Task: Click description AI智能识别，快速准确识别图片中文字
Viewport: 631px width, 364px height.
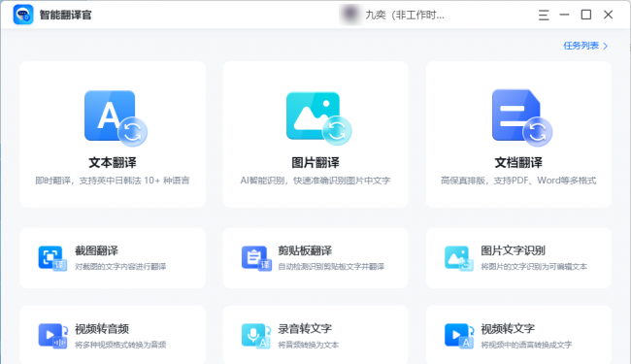Action: (315, 181)
